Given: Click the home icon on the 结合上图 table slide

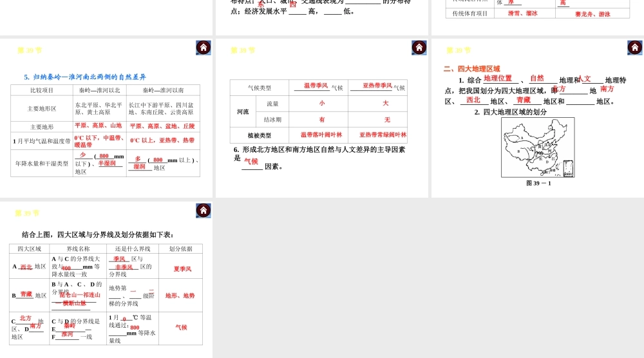Looking at the screenshot, I should point(204,211).
